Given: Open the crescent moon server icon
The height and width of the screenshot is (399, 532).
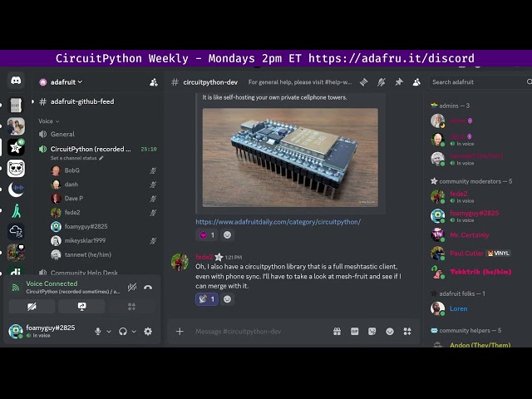Looking at the screenshot, I should 16,190.
